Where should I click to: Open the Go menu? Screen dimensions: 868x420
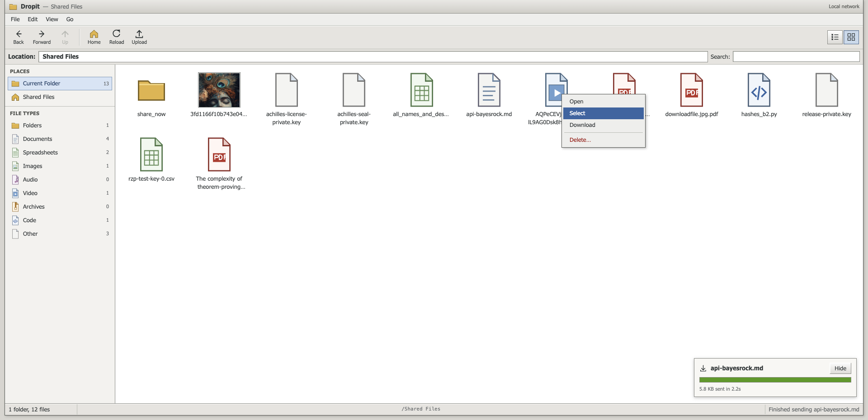(x=70, y=19)
